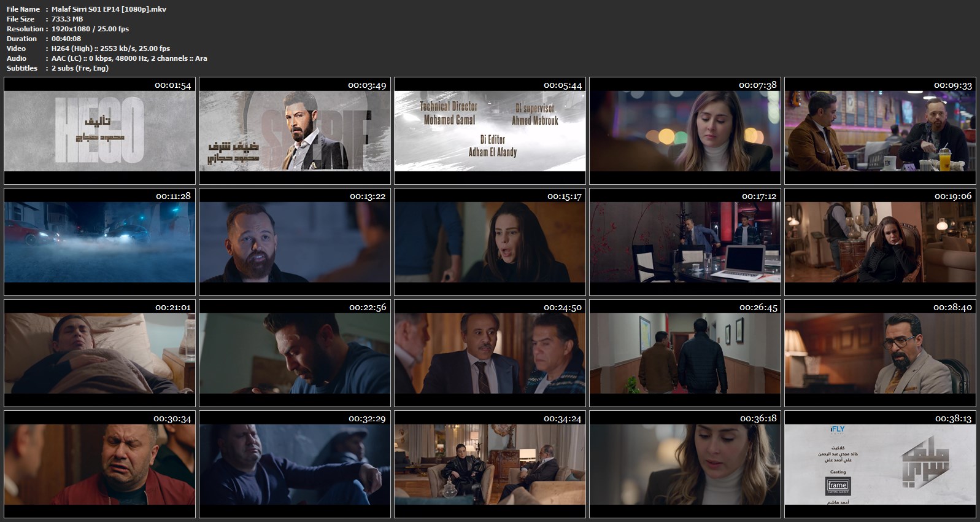Open the thumbnail at 00:26:45
Screen dimensions: 980x522
[685, 353]
